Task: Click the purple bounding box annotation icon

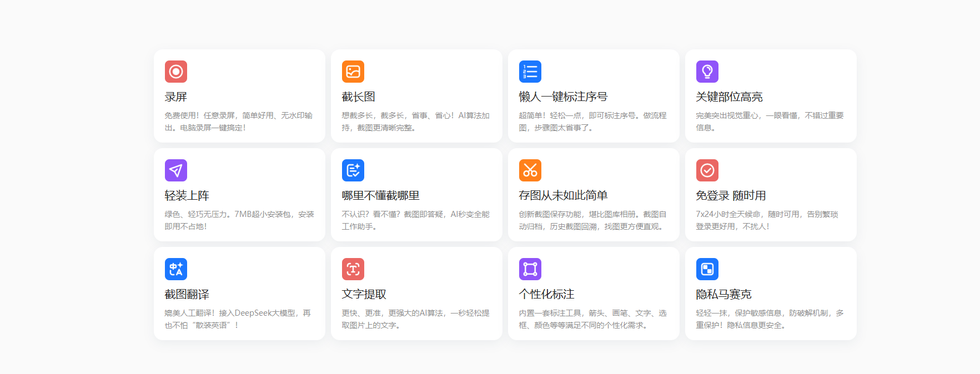Action: point(530,269)
